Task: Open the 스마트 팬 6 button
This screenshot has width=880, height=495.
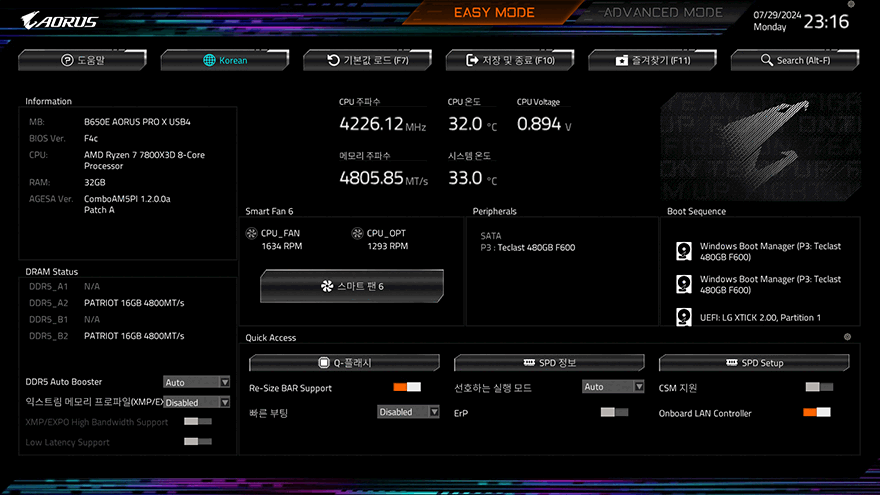Action: pos(352,286)
